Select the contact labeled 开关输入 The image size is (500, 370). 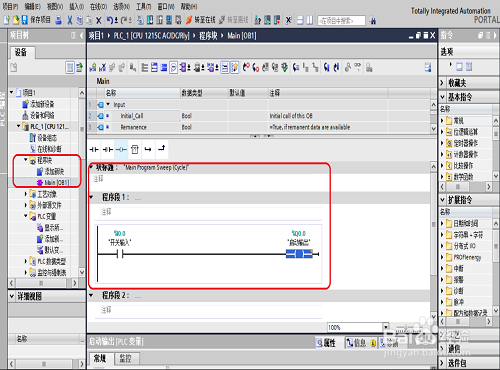[x=120, y=254]
